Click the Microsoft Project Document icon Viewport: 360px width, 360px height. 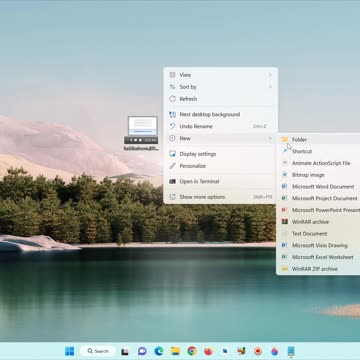(285, 198)
